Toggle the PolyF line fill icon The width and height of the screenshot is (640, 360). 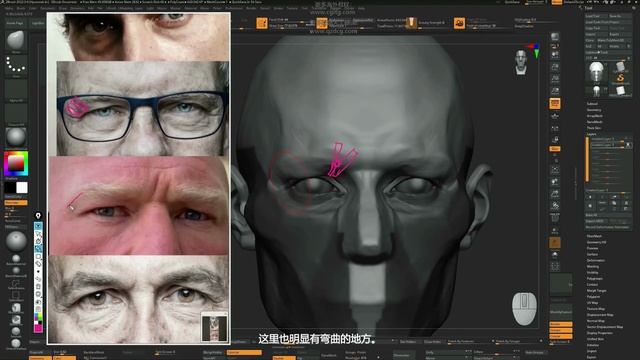tap(555, 218)
